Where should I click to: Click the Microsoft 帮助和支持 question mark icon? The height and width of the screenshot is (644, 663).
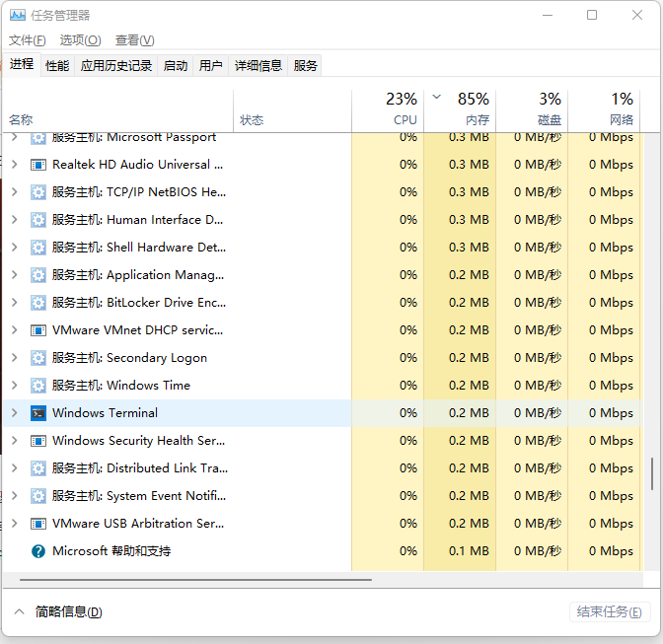pyautogui.click(x=38, y=551)
